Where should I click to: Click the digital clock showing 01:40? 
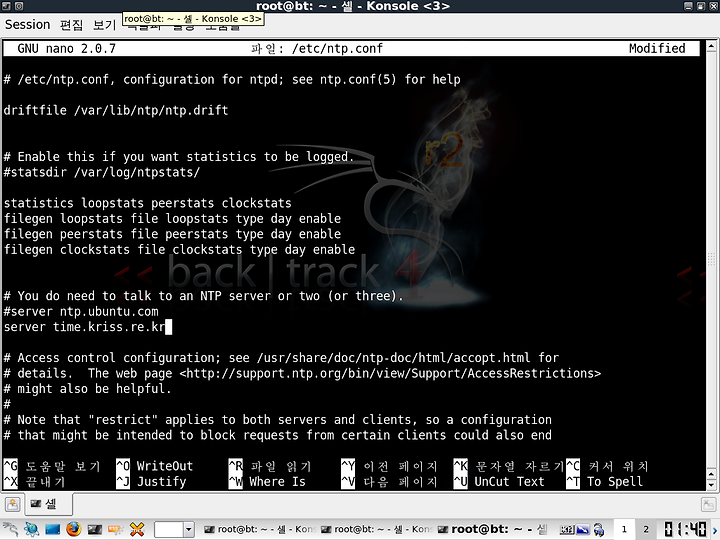pyautogui.click(x=685, y=529)
